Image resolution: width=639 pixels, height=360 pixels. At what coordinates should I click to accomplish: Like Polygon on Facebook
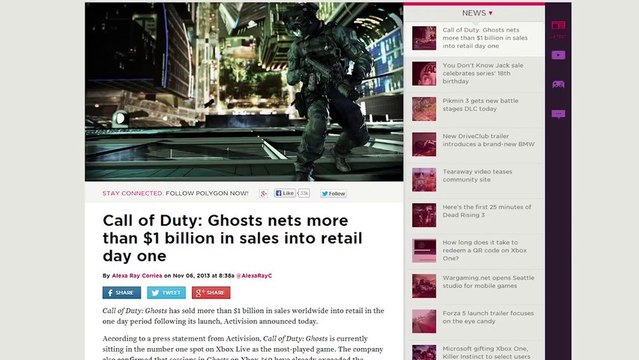tap(284, 193)
